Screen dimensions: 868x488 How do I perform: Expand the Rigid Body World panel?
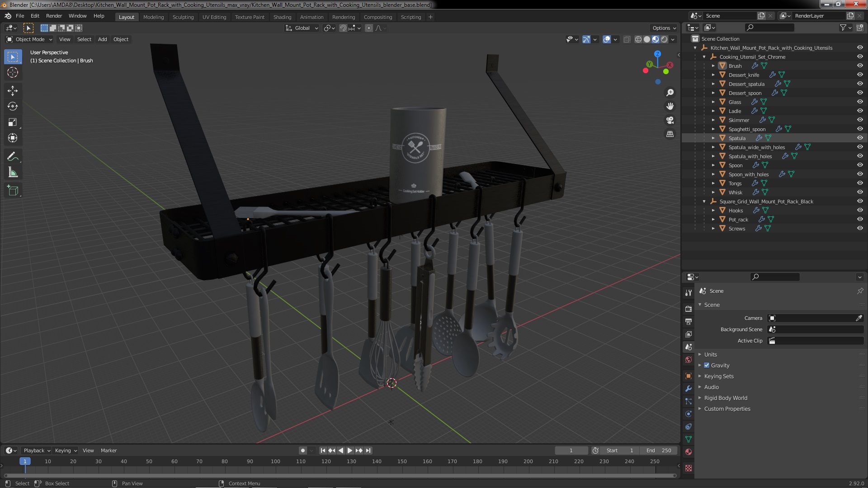point(725,398)
